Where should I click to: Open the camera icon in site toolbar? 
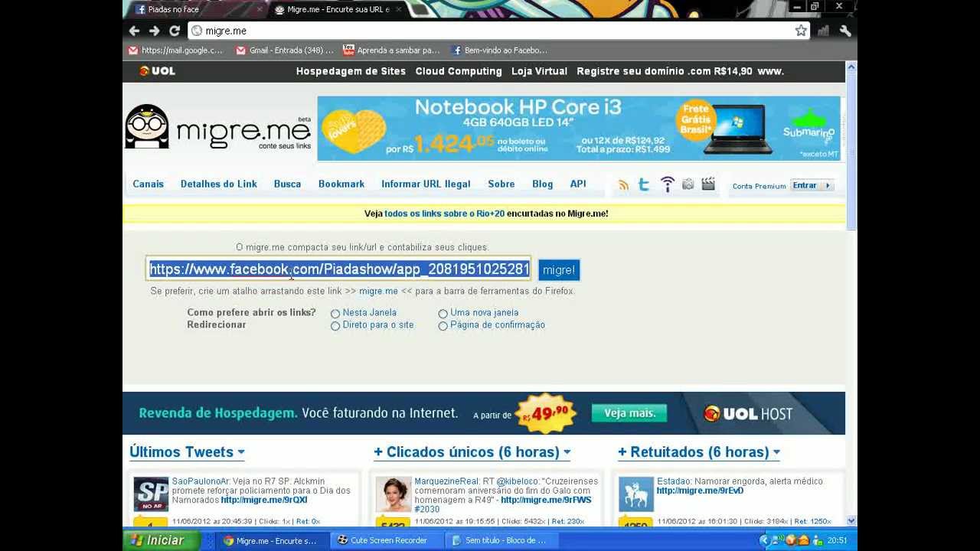[x=688, y=184]
